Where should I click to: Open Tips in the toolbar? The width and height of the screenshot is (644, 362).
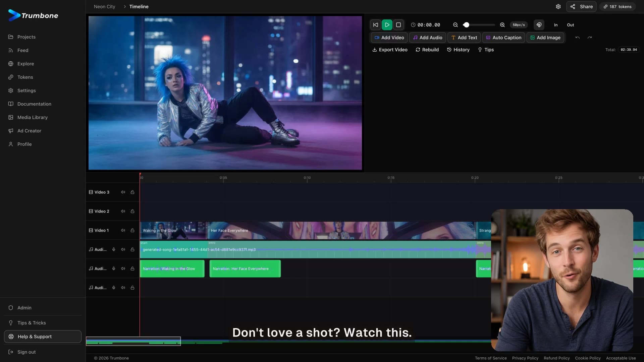click(486, 50)
